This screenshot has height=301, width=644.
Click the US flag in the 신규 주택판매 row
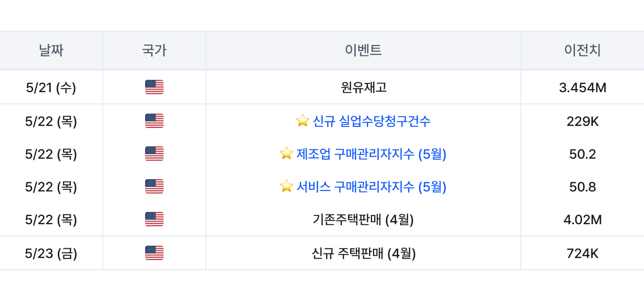(154, 253)
